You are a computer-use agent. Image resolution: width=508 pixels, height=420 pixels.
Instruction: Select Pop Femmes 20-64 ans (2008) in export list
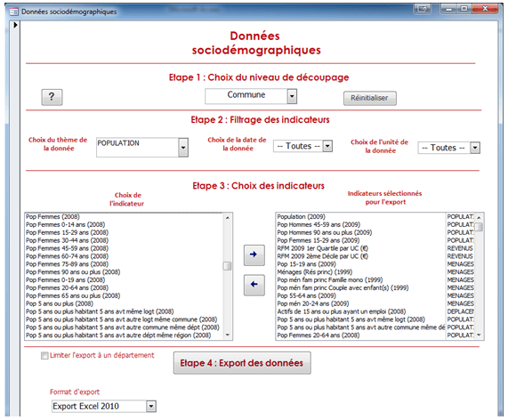point(375,335)
